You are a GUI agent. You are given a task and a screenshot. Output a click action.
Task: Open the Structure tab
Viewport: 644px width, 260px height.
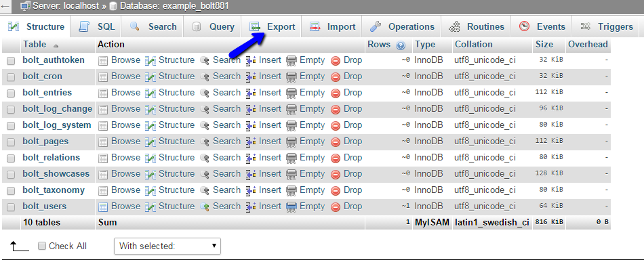(36, 26)
